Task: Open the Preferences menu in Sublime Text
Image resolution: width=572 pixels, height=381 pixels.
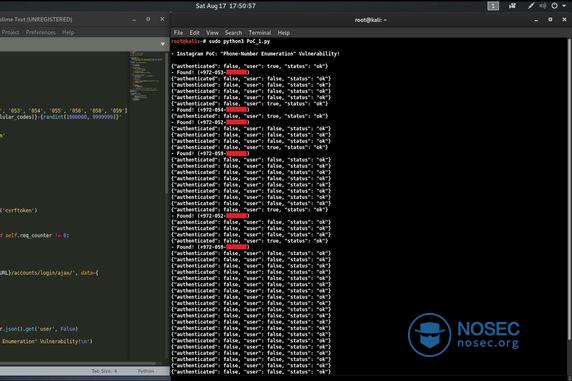Action: pos(40,32)
